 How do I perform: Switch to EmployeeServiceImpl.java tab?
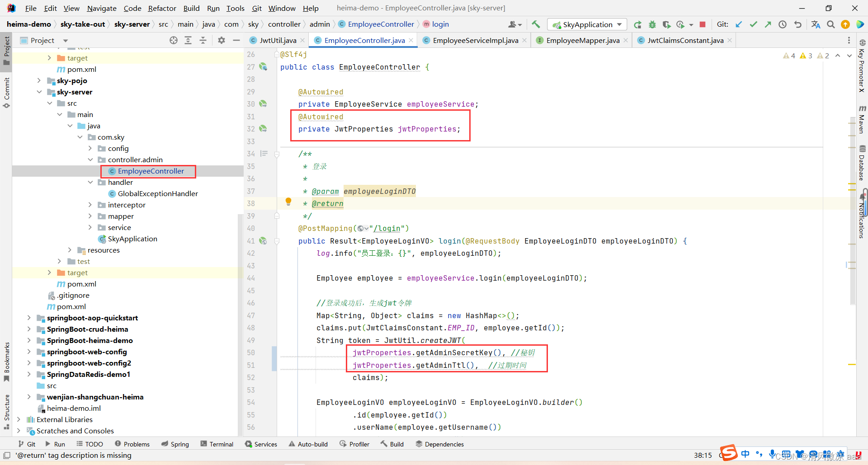tap(475, 40)
